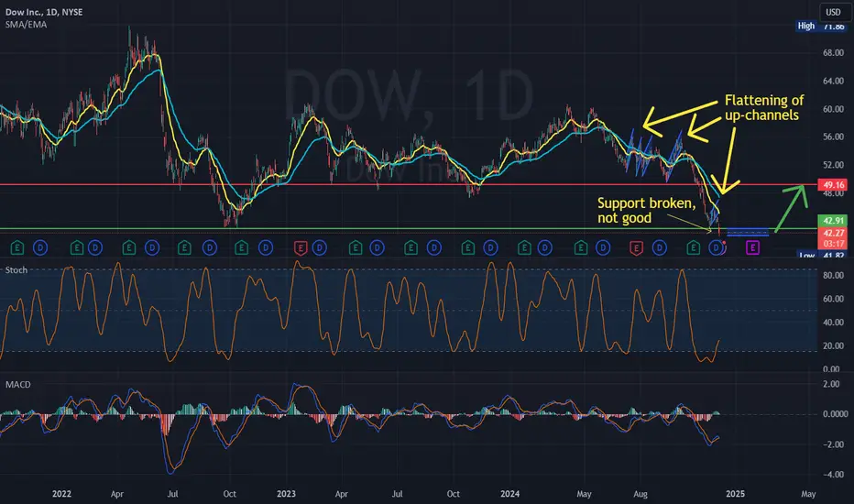Select the 'Support broken, not good' text note
The width and height of the screenshot is (854, 504).
point(646,211)
